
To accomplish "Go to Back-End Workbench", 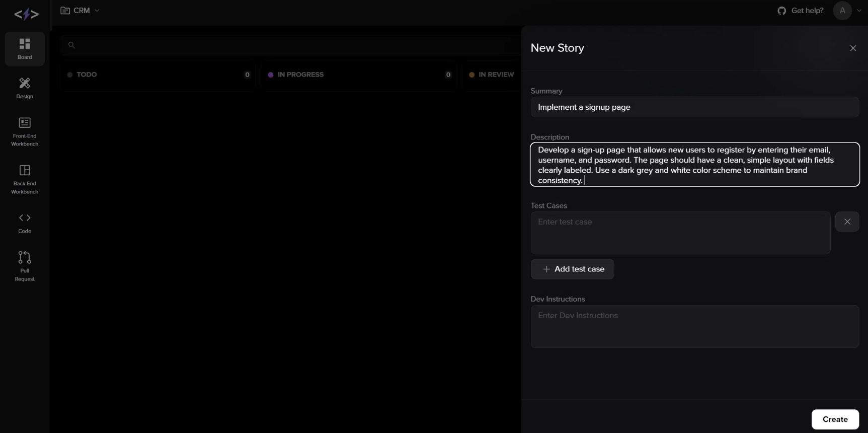I will point(25,179).
